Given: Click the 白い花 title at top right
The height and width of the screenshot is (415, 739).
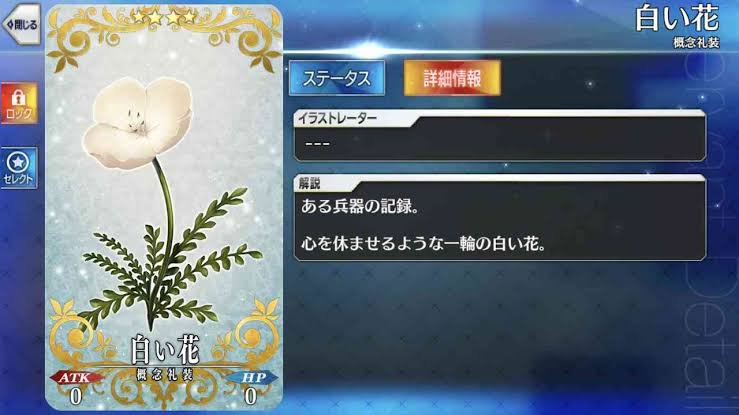Looking at the screenshot, I should (x=677, y=18).
